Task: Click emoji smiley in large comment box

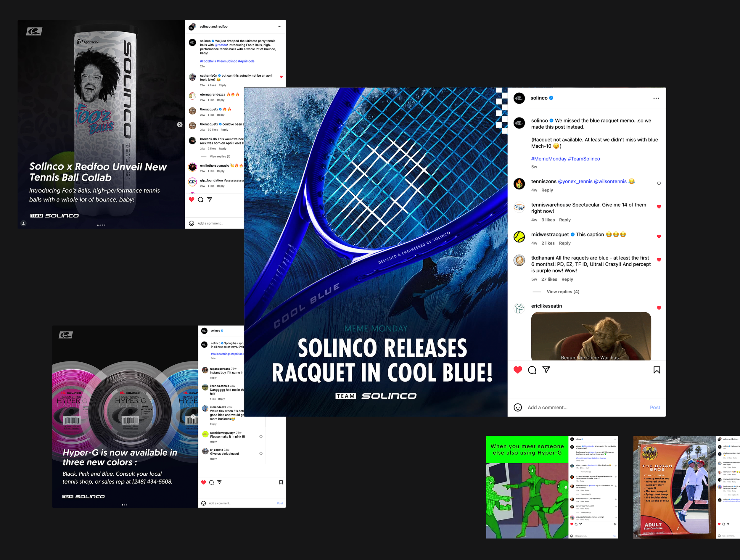Action: pyautogui.click(x=517, y=408)
